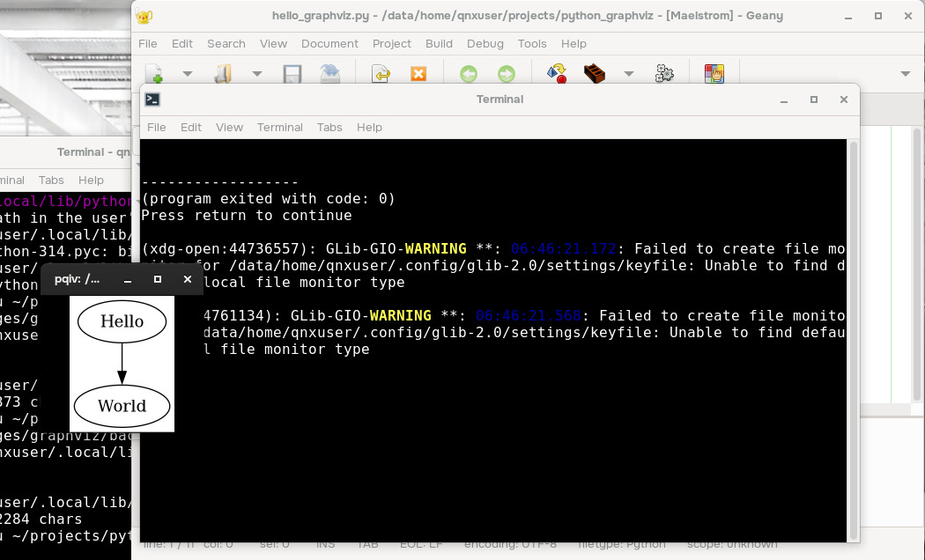The width and height of the screenshot is (925, 560).
Task: Click the orange Close document icon
Action: 418,74
